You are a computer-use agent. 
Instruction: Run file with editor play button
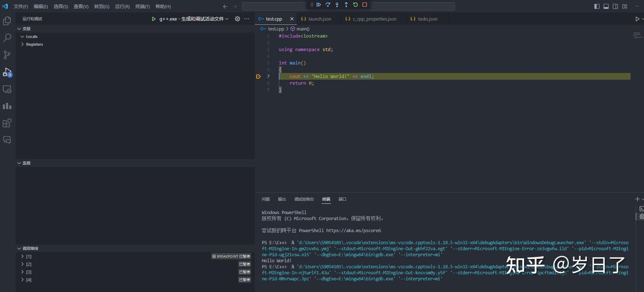click(637, 19)
